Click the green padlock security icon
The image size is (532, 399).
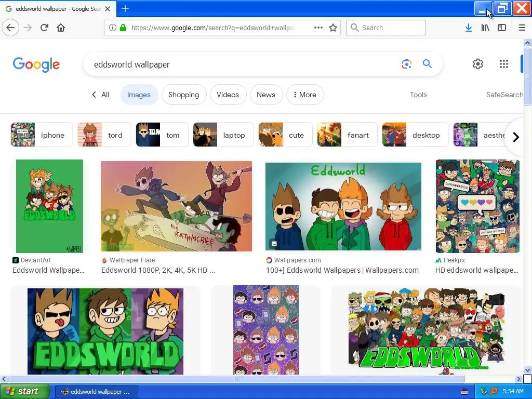(x=123, y=28)
